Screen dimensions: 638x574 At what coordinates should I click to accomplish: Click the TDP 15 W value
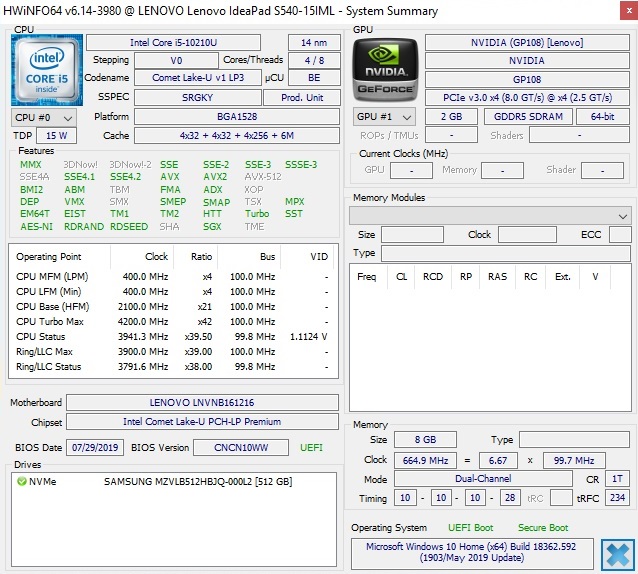56,136
